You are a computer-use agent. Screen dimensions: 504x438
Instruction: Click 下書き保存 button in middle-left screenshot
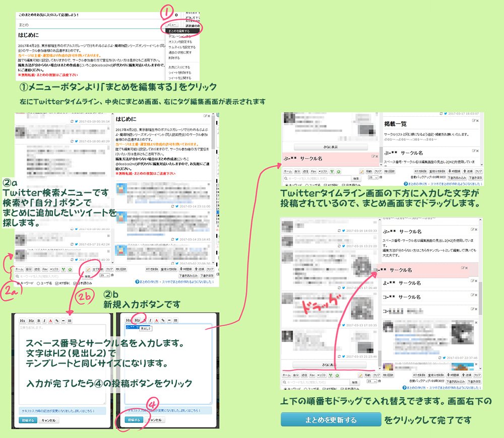click(x=207, y=276)
